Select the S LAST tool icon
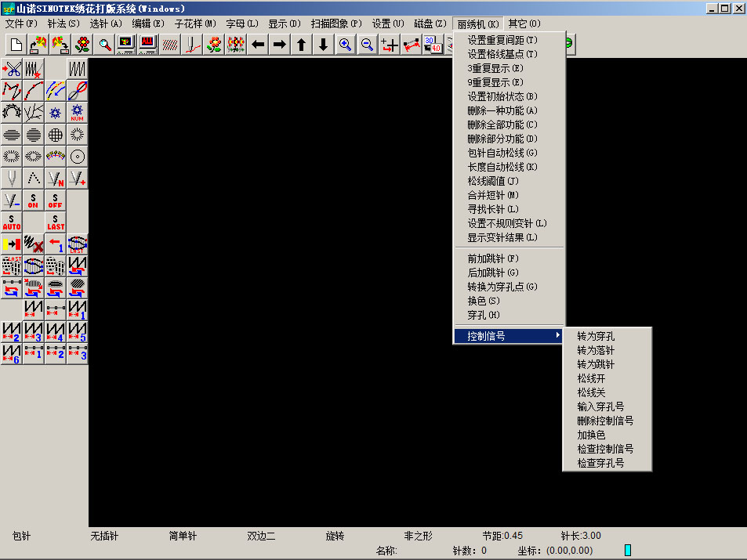This screenshot has width=747, height=560. 56,222
